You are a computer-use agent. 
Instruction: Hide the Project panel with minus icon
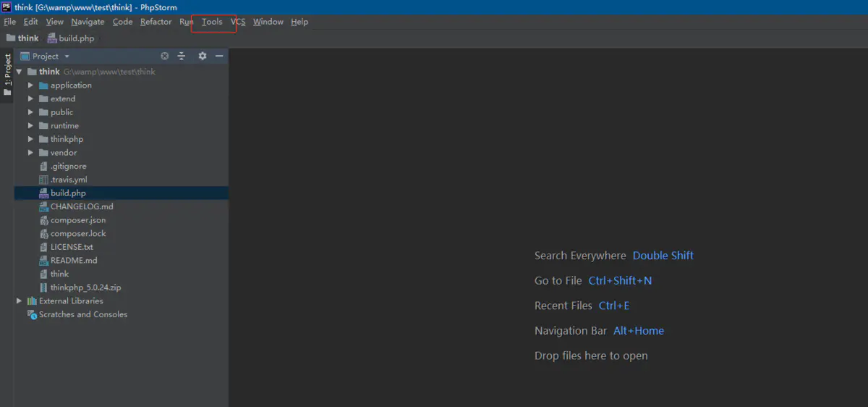pos(219,56)
